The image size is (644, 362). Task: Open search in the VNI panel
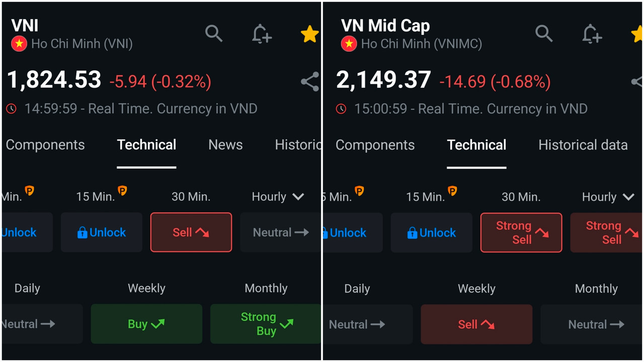coord(214,34)
